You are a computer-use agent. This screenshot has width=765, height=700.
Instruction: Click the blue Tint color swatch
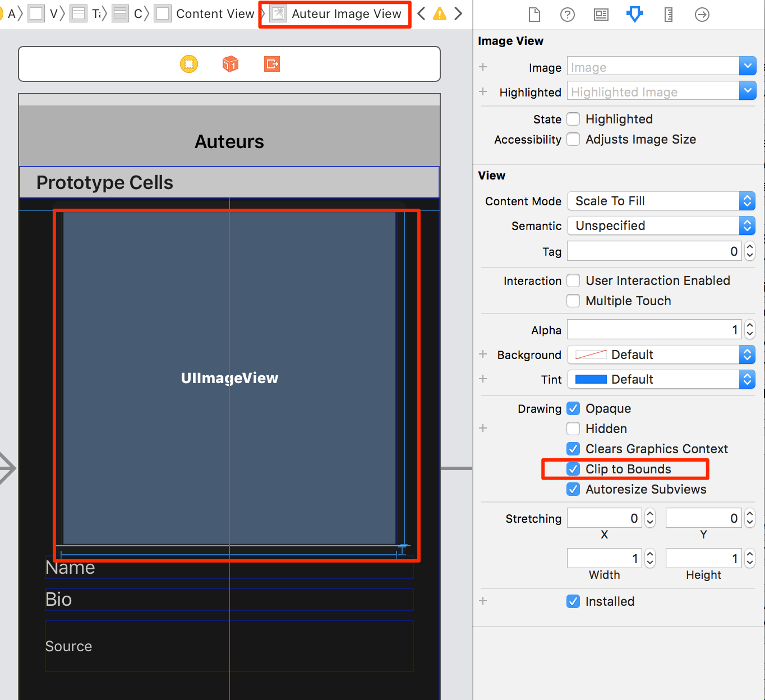[591, 379]
